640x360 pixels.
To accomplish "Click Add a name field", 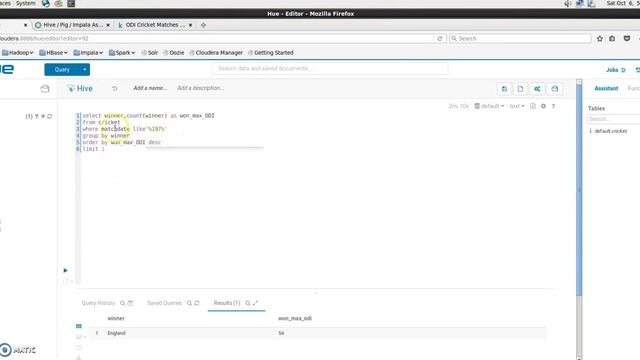I will click(150, 88).
